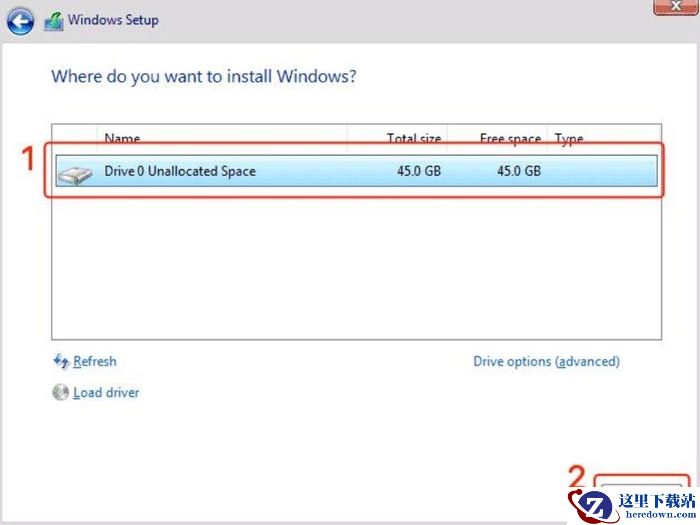The height and width of the screenshot is (525, 700).
Task: Click the Windows Setup title icon
Action: click(x=54, y=21)
